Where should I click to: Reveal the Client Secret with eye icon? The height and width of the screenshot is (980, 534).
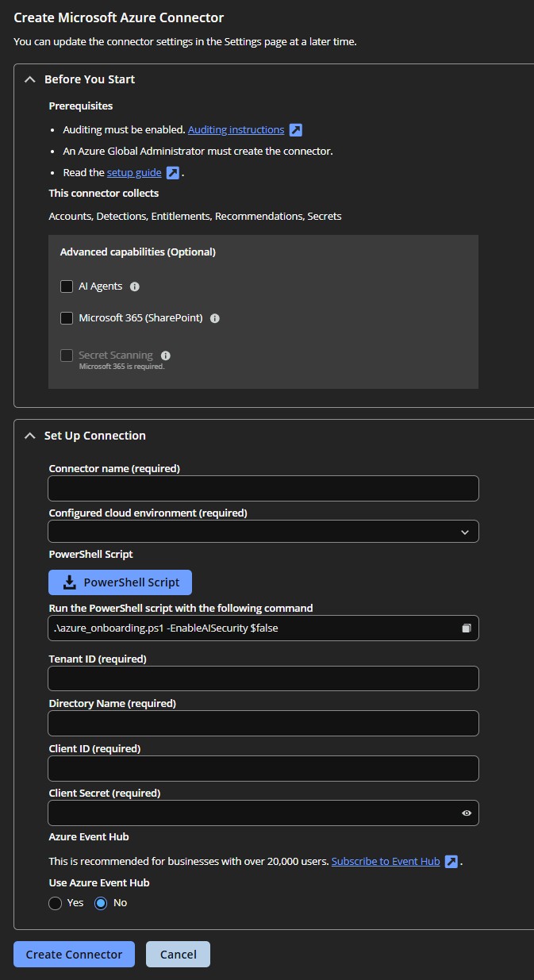pyautogui.click(x=467, y=813)
